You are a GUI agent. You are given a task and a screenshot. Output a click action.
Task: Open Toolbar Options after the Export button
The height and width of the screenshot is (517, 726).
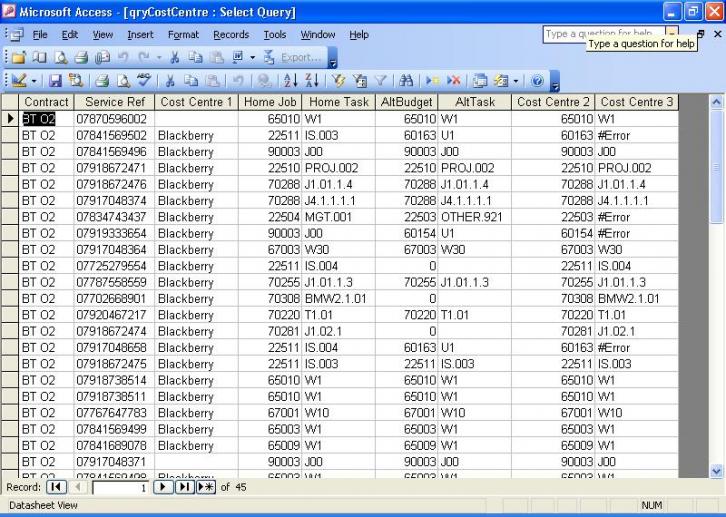(332, 58)
